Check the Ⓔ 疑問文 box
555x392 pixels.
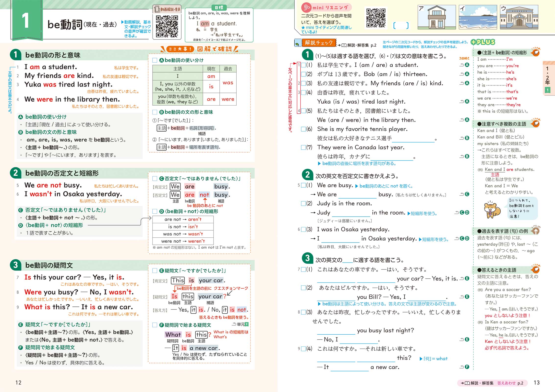click(155, 271)
